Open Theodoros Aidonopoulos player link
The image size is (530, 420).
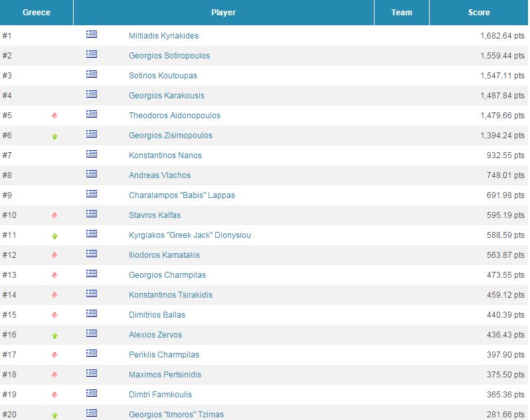pos(175,116)
